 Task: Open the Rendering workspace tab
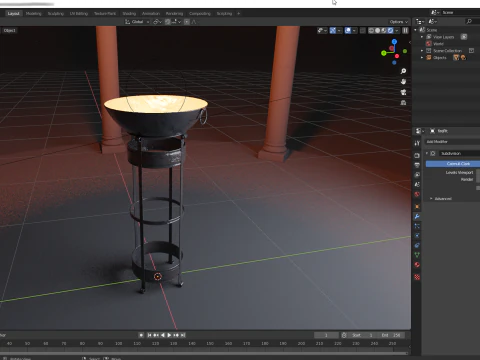point(174,14)
